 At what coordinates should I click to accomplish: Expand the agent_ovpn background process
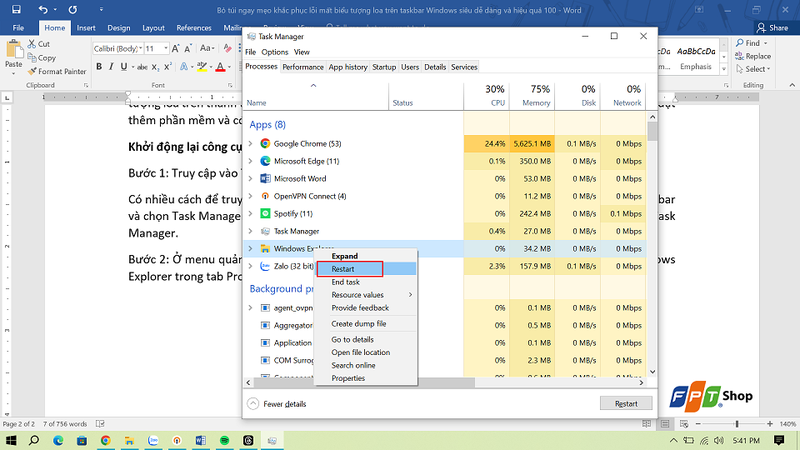click(x=251, y=308)
